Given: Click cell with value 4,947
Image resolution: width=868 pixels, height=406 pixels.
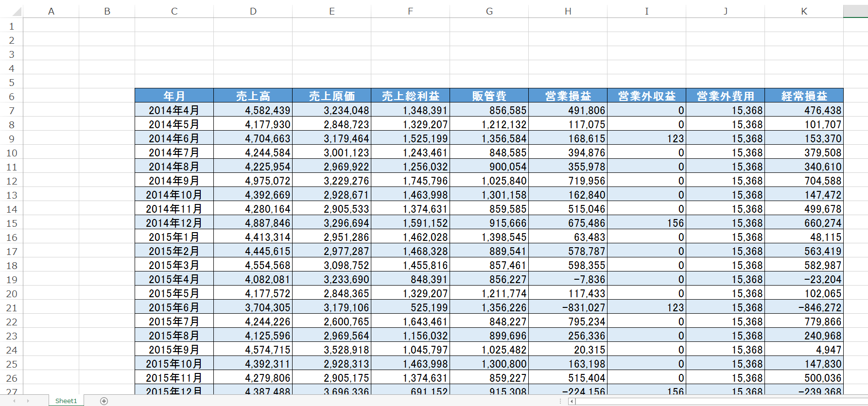Looking at the screenshot, I should pyautogui.click(x=804, y=350).
